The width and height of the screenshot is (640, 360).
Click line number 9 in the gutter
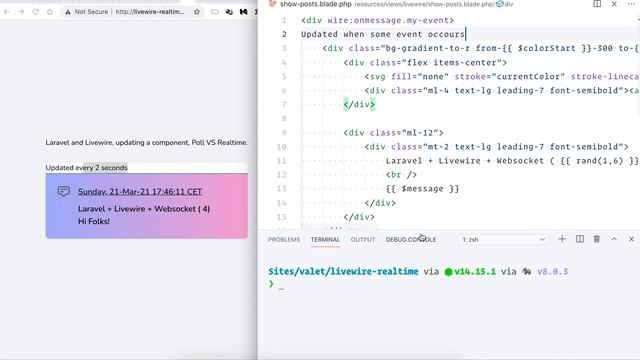pos(284,133)
